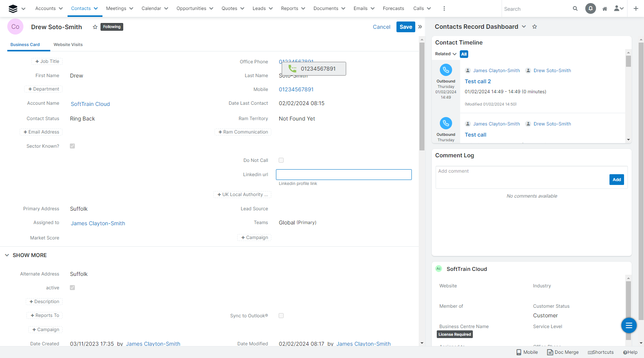Open the user profile menu icon
Screen dimensions: 644x358
(619, 8)
